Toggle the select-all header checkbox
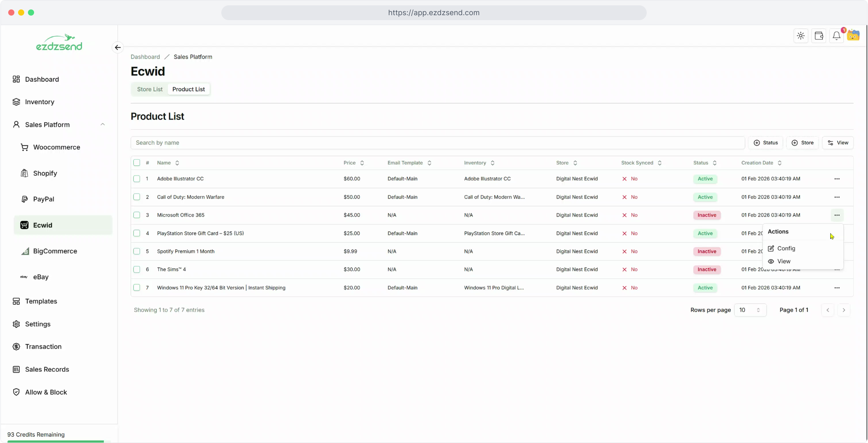Screen dimensions: 868x443 (137, 163)
